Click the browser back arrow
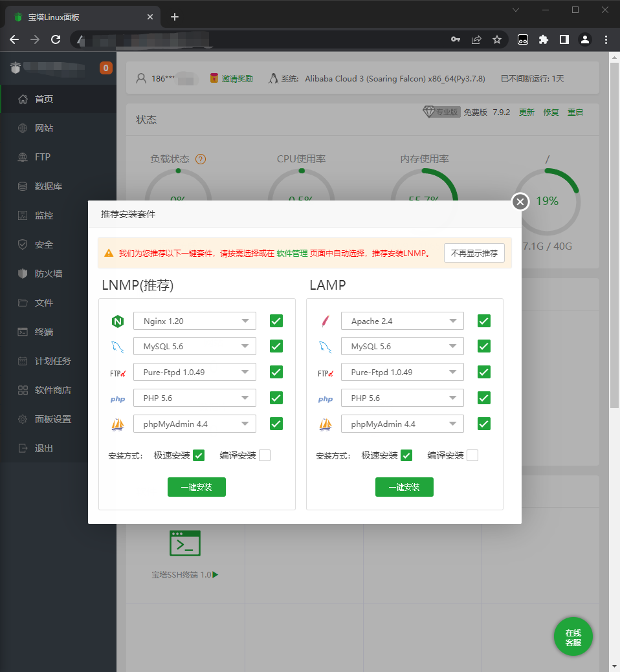Screen dimensions: 620x672 [x=14, y=40]
